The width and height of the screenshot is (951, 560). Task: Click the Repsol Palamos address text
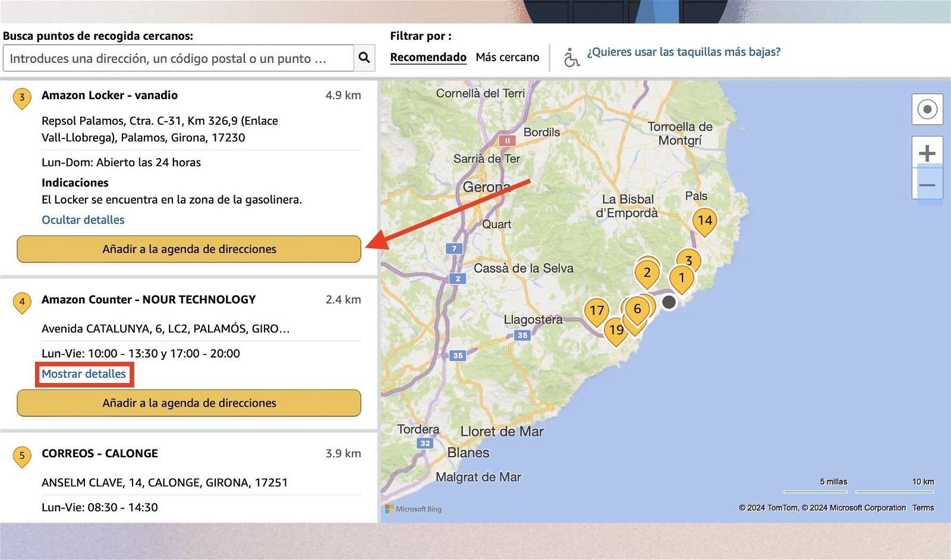tap(160, 129)
